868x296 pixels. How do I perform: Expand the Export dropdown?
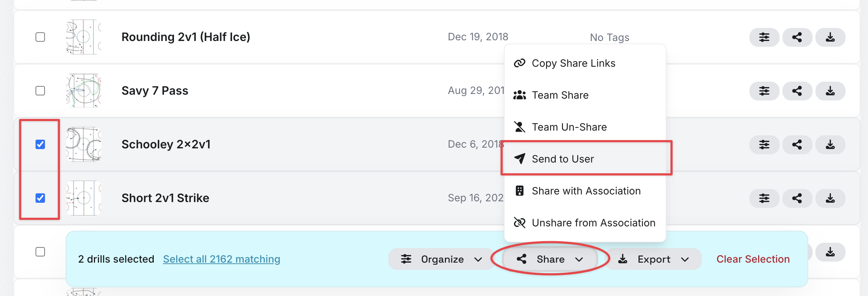tap(654, 259)
